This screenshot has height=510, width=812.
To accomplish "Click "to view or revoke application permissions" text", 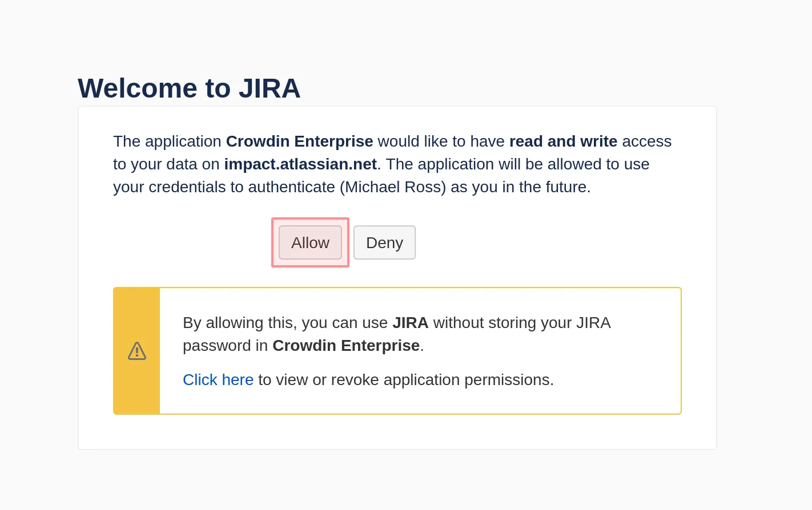I will coord(405,380).
